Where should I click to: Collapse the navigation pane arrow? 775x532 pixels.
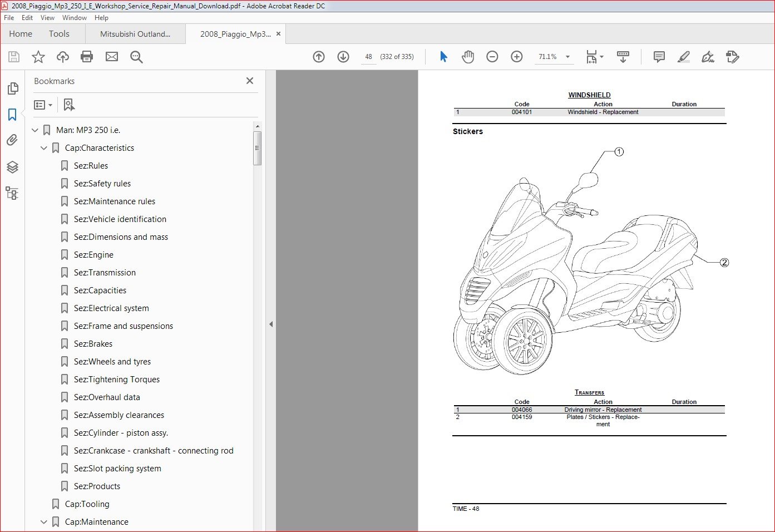pyautogui.click(x=271, y=324)
